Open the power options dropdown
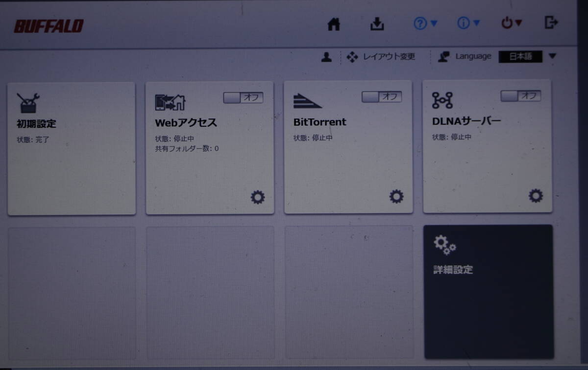Image resolution: width=588 pixels, height=370 pixels. pos(512,23)
